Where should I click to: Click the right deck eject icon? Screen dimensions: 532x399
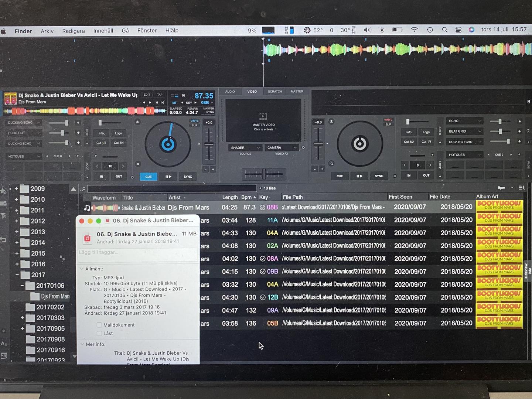[x=331, y=121]
